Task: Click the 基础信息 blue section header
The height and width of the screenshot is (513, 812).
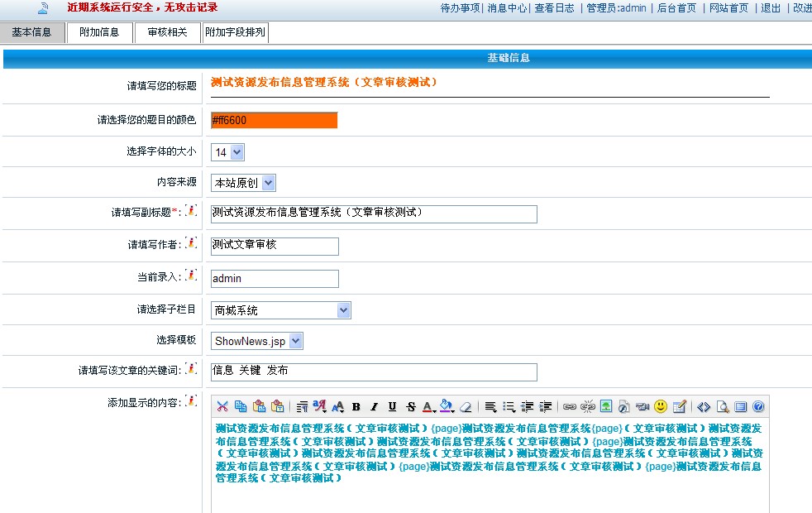Action: point(408,58)
